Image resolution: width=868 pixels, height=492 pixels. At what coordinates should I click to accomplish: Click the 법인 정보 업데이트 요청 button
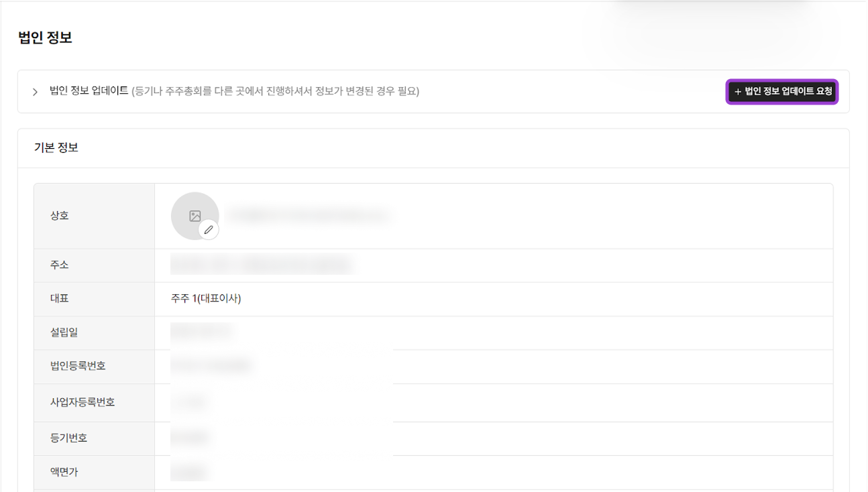tap(782, 91)
